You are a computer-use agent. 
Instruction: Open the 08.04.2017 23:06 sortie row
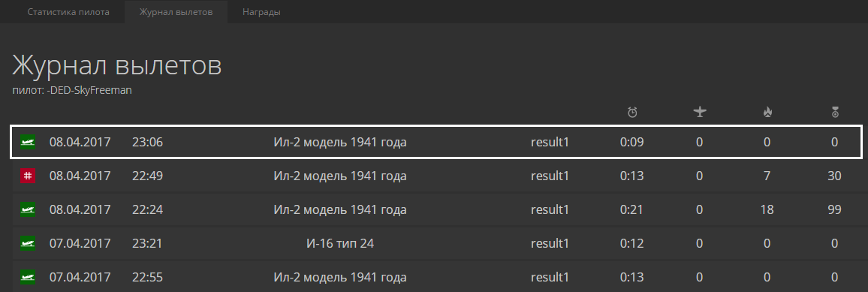pos(435,142)
